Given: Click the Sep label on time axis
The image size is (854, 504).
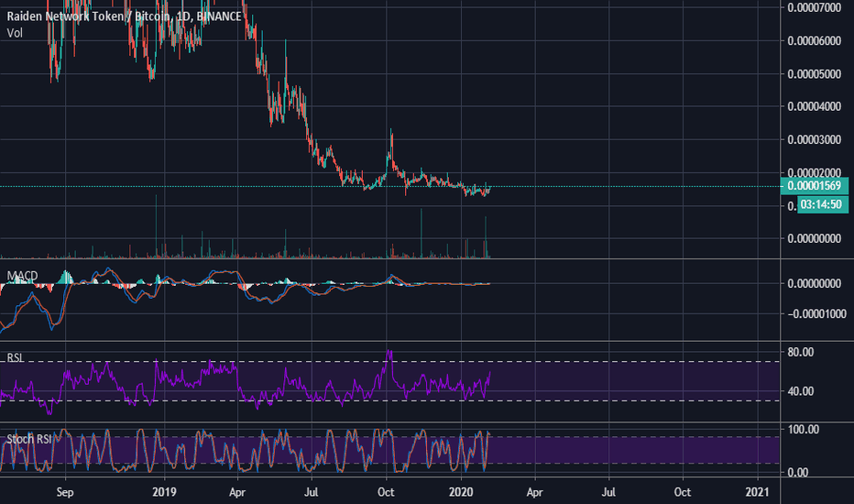Looking at the screenshot, I should coord(65,493).
